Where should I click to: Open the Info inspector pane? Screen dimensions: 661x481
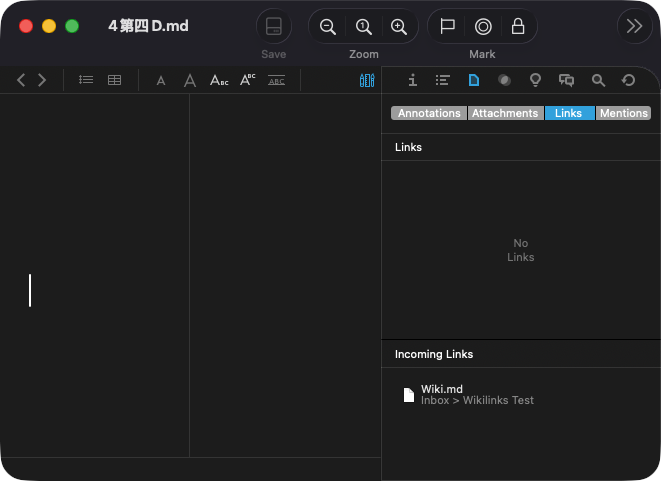(x=412, y=80)
